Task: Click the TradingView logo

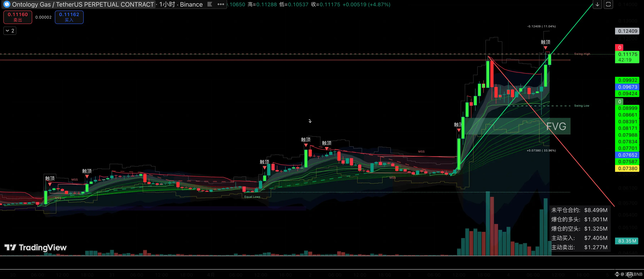Action: click(x=36, y=248)
